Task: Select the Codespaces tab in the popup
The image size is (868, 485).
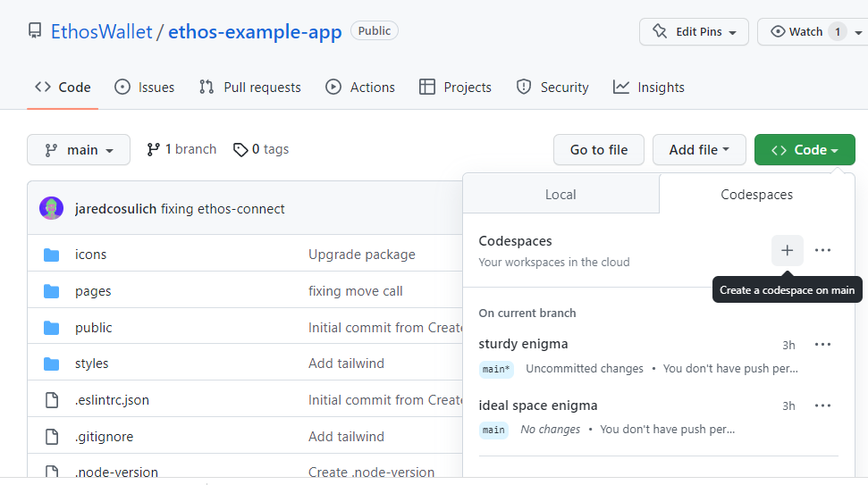Action: pos(757,194)
